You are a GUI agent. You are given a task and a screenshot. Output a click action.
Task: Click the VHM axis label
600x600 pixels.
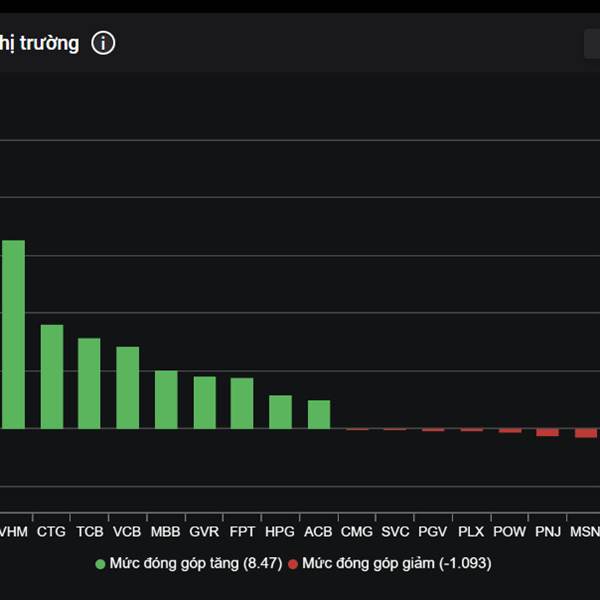coord(13,532)
